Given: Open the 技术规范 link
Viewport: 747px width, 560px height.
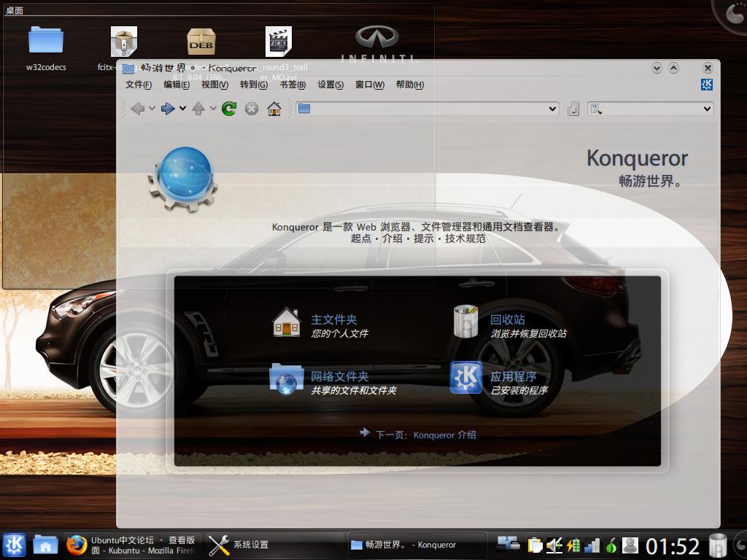Looking at the screenshot, I should click(465, 238).
